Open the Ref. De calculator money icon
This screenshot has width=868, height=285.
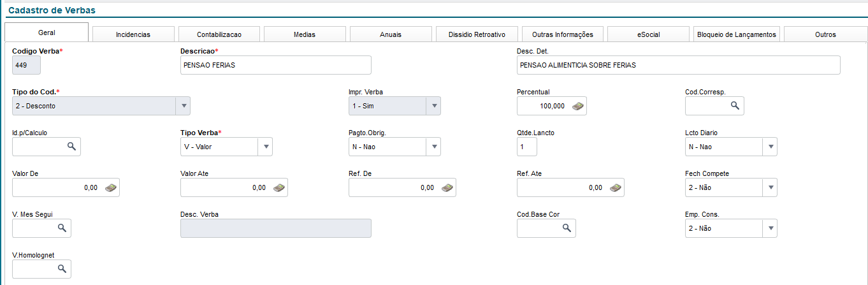(447, 187)
